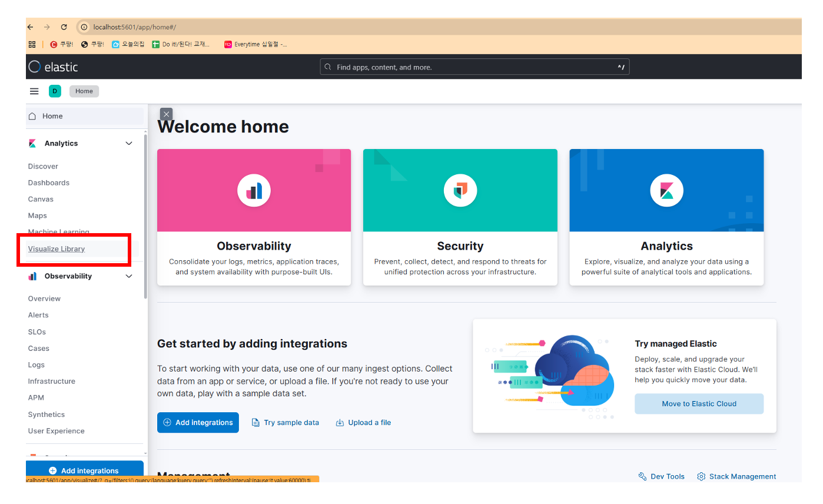Click the Elastic logo in header
Viewport: 823px width, 504px height.
(53, 67)
